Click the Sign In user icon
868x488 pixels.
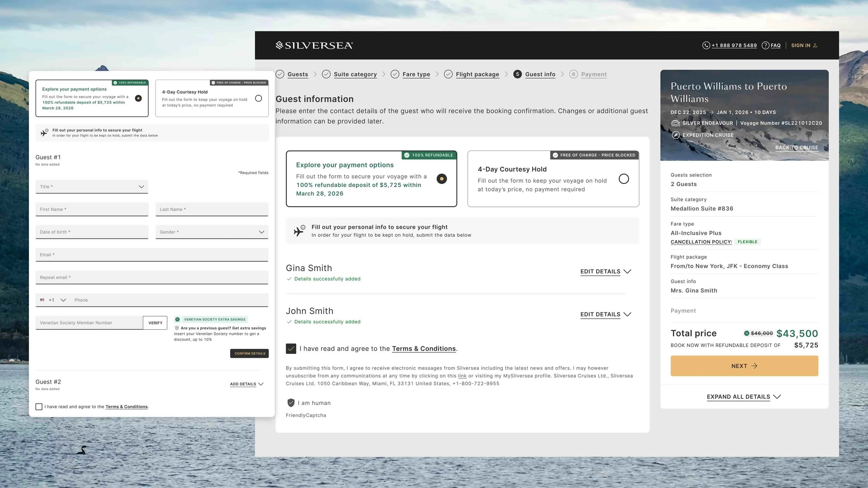[x=815, y=45]
